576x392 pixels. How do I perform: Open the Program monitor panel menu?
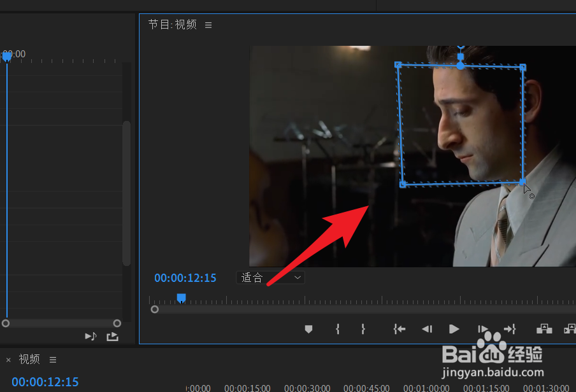pyautogui.click(x=208, y=25)
